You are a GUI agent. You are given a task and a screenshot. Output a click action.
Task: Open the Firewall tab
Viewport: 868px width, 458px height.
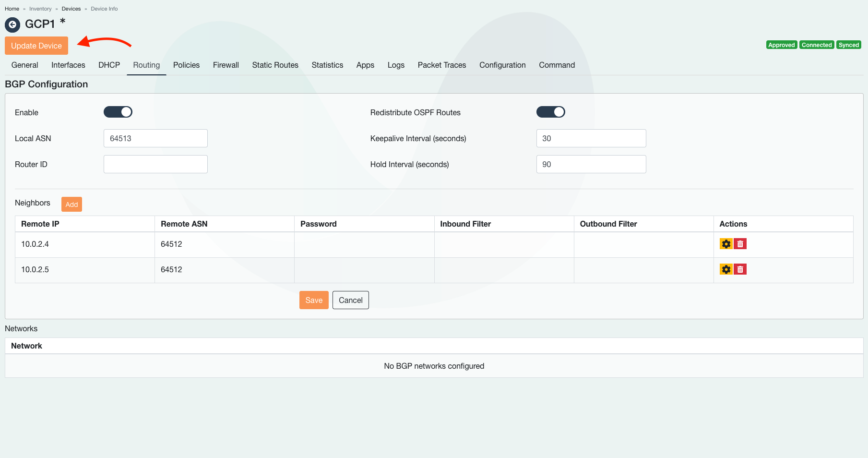226,65
